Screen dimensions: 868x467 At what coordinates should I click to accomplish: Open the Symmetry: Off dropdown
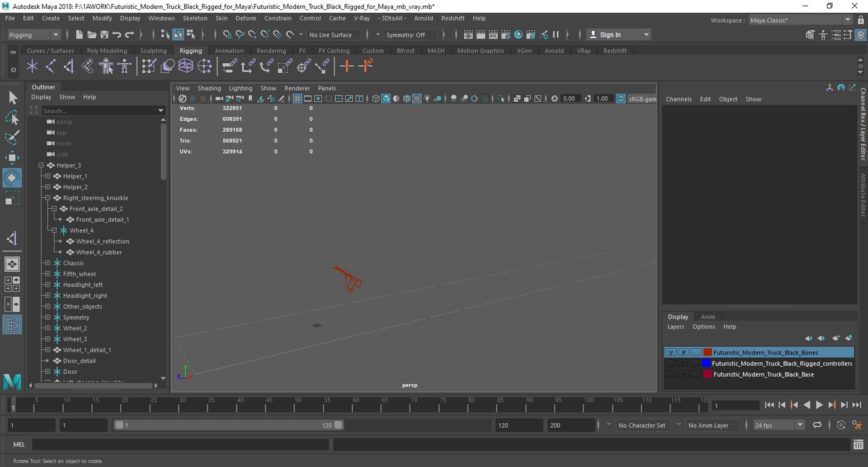pyautogui.click(x=410, y=35)
